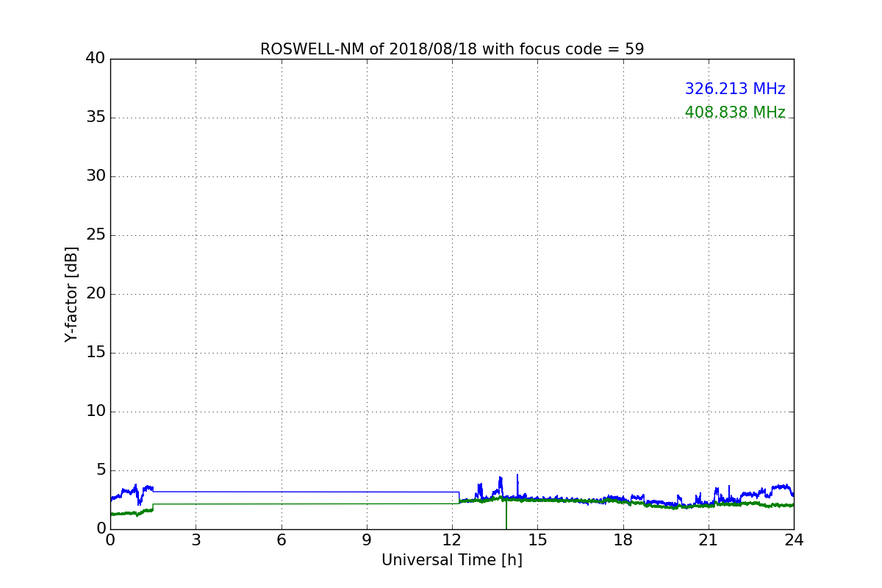Click the y-axis tick label 35
Screen dimensions: 882x588
tap(96, 117)
